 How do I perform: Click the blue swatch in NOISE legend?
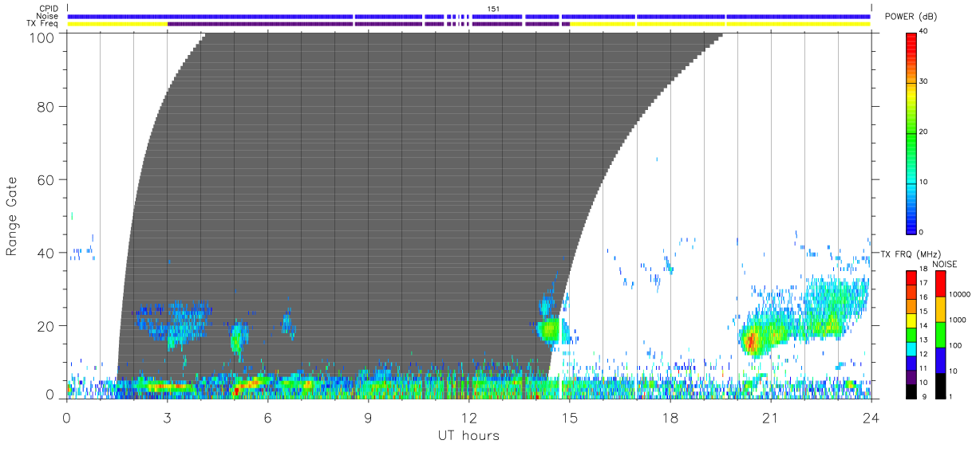(939, 360)
